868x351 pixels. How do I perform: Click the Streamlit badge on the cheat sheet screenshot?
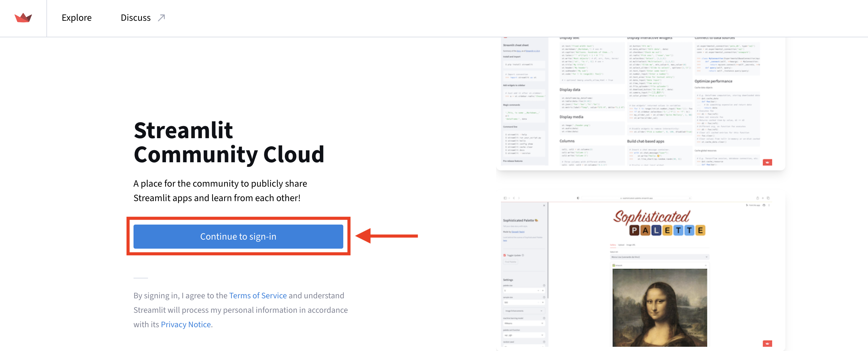[x=767, y=162]
